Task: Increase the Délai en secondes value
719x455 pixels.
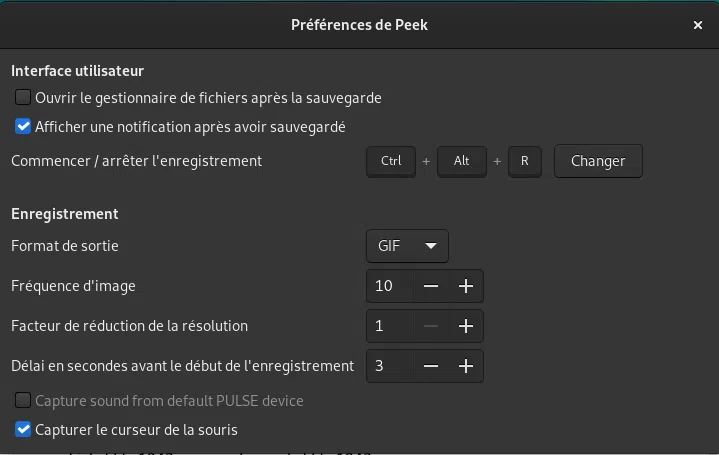Action: [465, 366]
